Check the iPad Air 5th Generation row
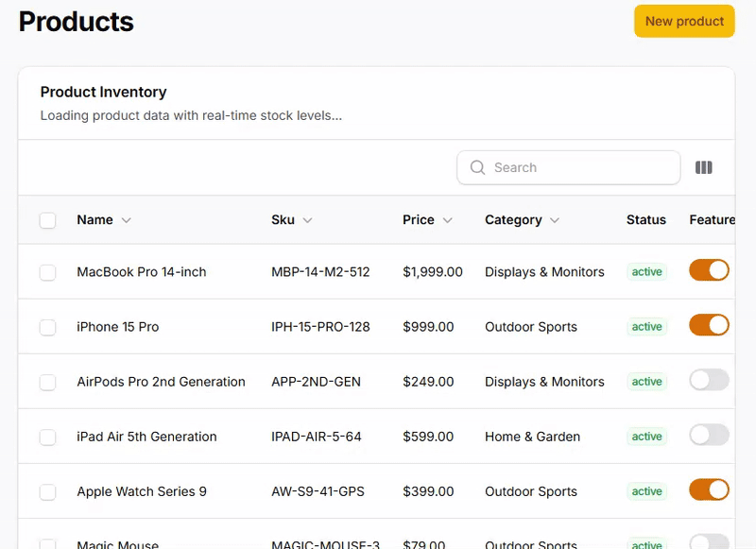The height and width of the screenshot is (549, 756). point(48,437)
